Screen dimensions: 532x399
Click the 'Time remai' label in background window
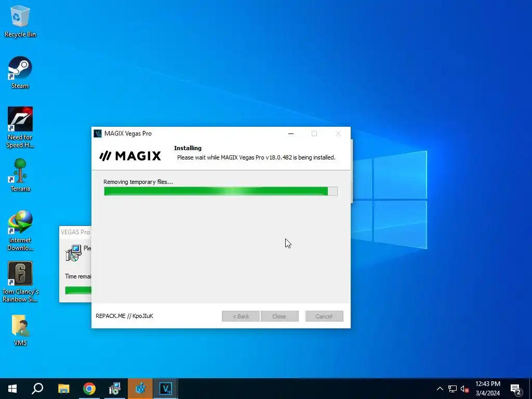(x=78, y=276)
